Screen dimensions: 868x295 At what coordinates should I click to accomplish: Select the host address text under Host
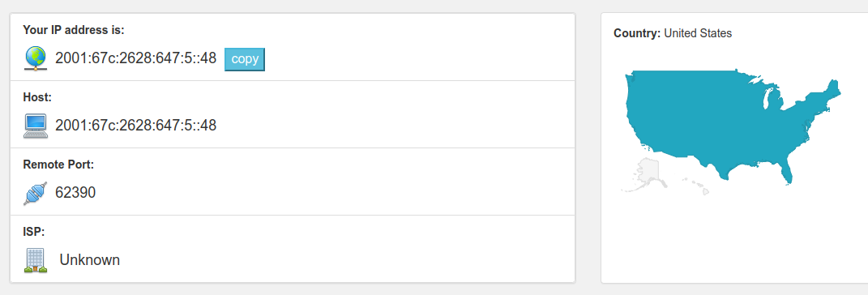(x=135, y=126)
